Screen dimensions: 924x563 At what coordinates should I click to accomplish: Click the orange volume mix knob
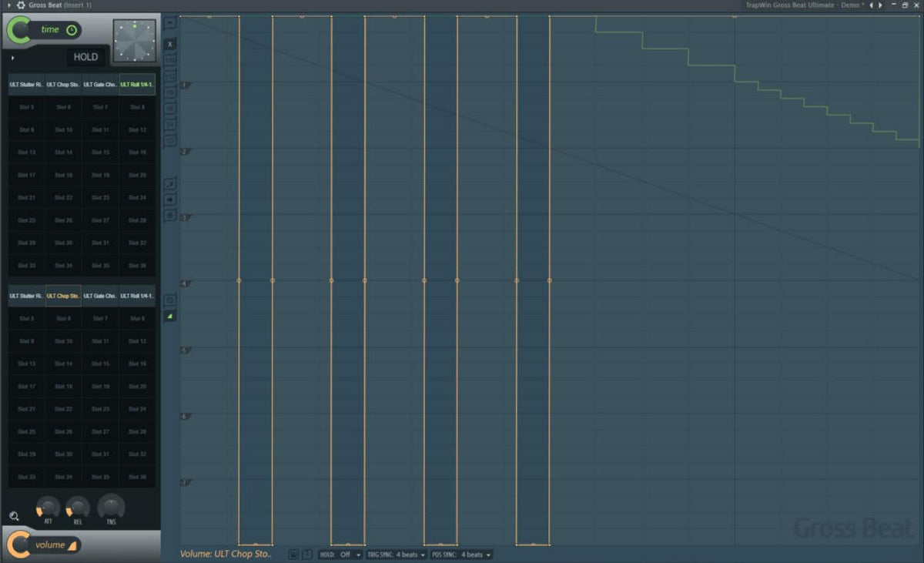click(18, 545)
